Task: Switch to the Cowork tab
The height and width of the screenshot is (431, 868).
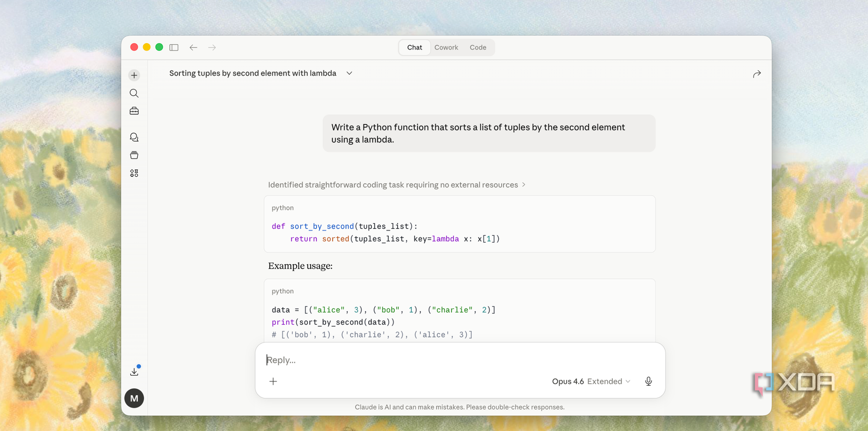Action: (x=446, y=47)
